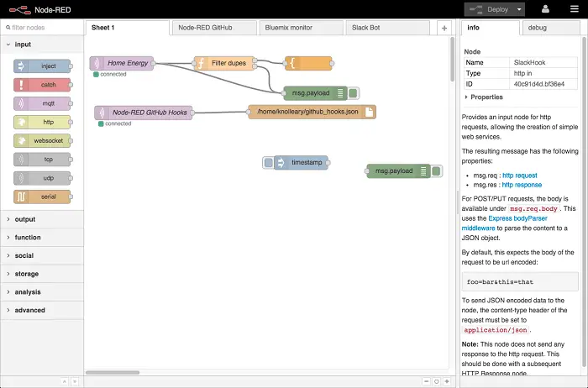Select the udp node in palette
588x388 pixels.
pyautogui.click(x=42, y=178)
